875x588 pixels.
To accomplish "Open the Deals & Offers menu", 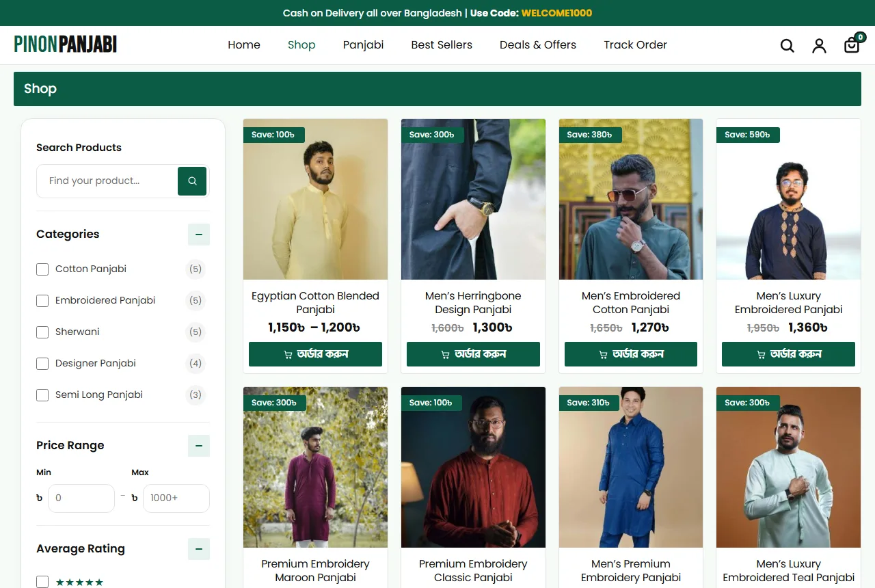I will pos(538,45).
